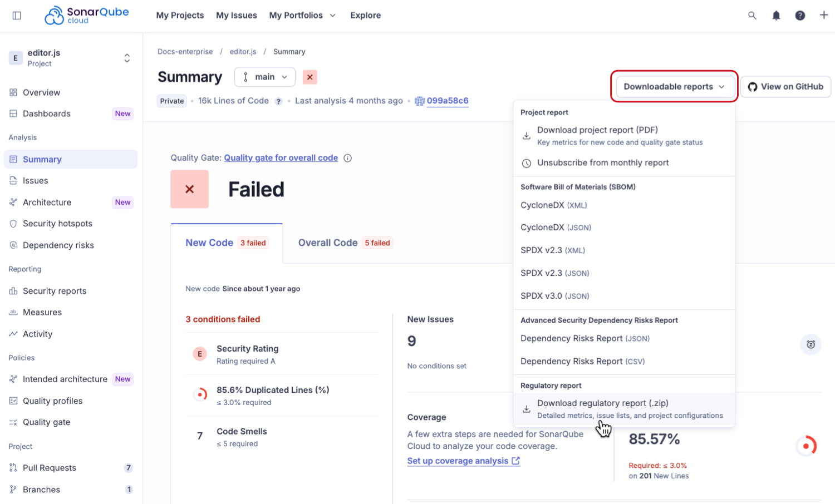Open the help question mark icon
Image resolution: width=835 pixels, height=504 pixels.
tap(800, 16)
